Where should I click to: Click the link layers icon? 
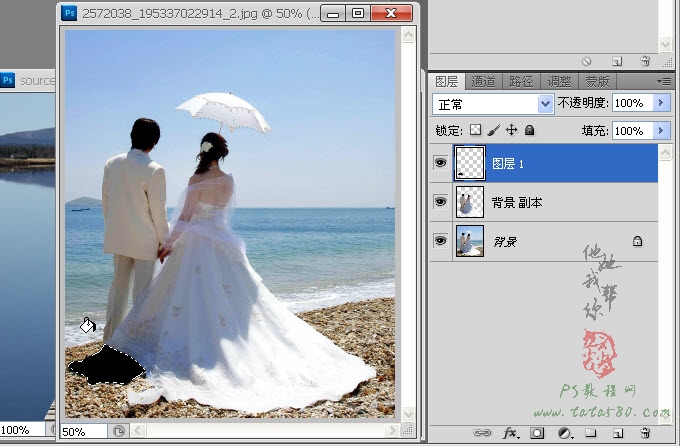481,433
